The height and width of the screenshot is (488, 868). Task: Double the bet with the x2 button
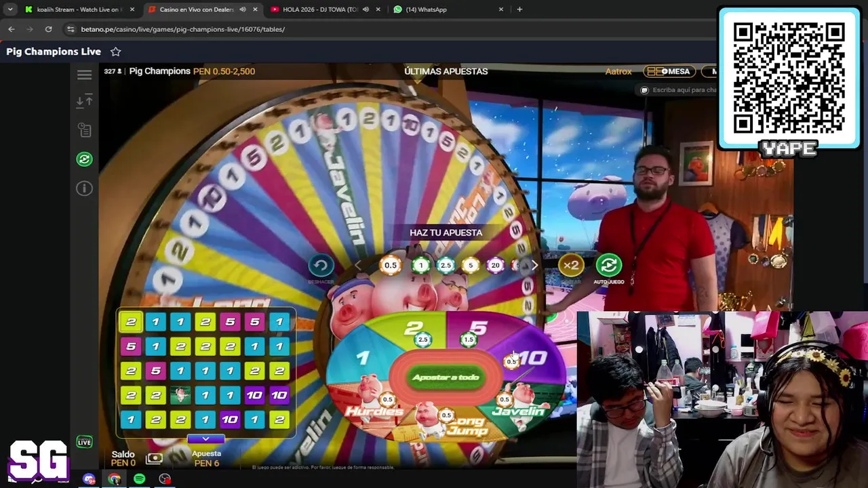(x=571, y=266)
